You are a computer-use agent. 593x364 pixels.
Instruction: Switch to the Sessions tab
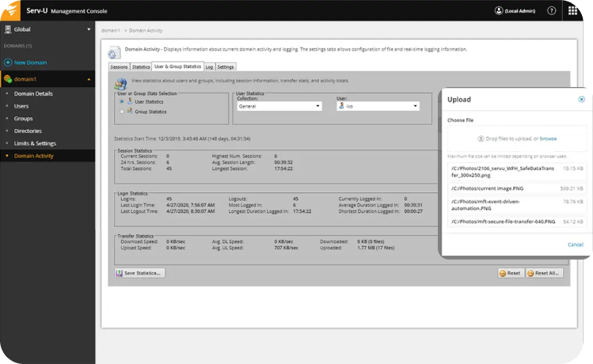click(x=119, y=67)
